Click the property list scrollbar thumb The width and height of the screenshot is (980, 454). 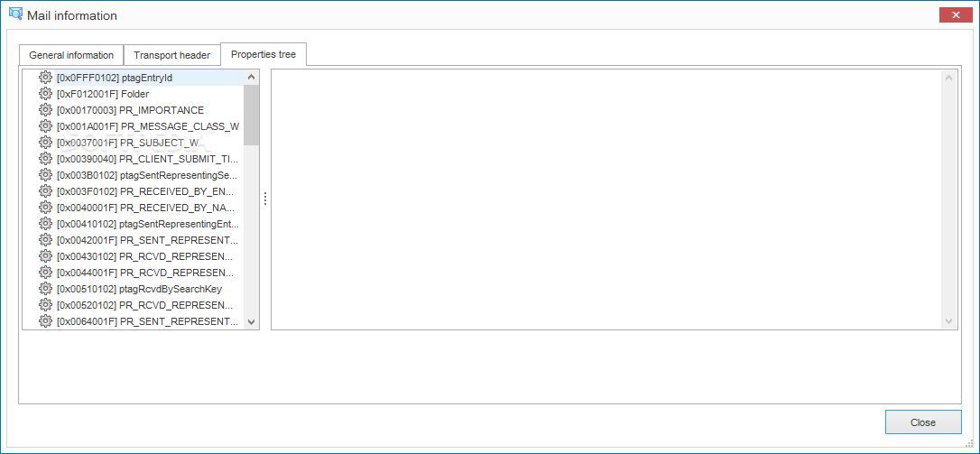pos(251,115)
